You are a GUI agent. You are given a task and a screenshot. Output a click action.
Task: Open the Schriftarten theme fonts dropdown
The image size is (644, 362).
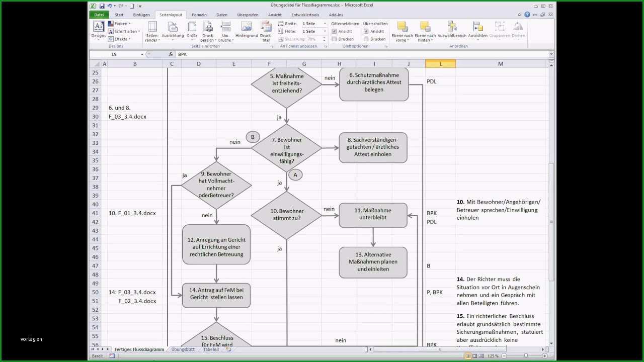coord(124,31)
